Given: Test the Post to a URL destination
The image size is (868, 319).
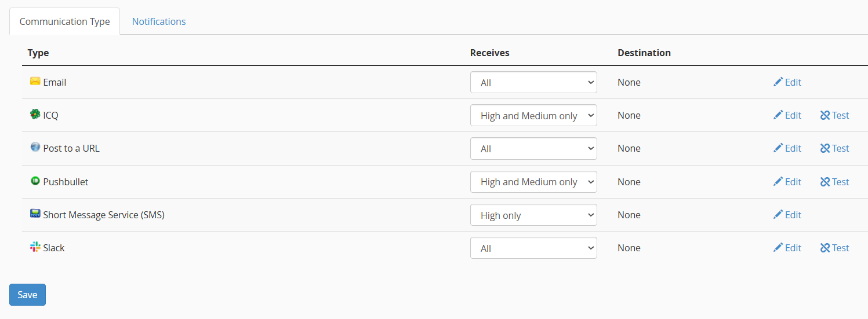Looking at the screenshot, I should click(x=835, y=148).
